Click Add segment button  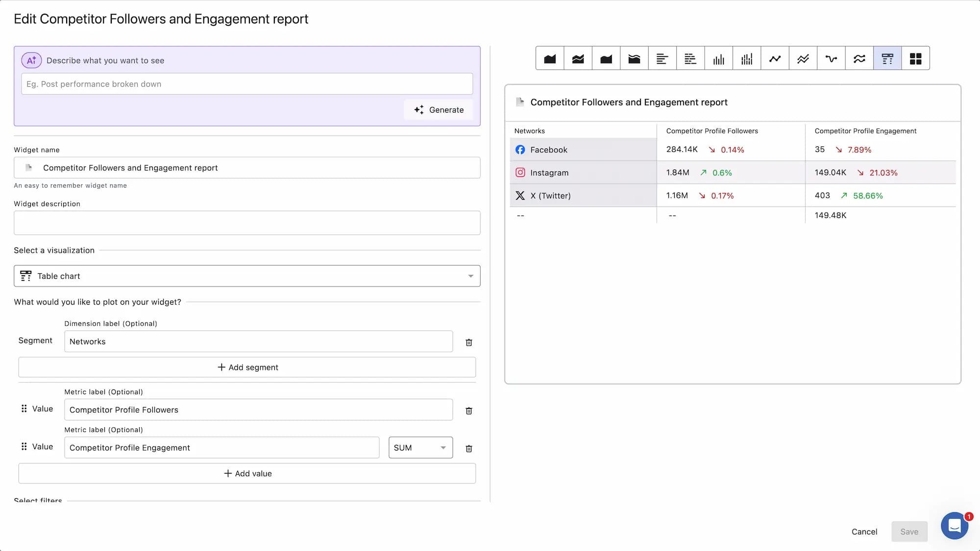(247, 367)
